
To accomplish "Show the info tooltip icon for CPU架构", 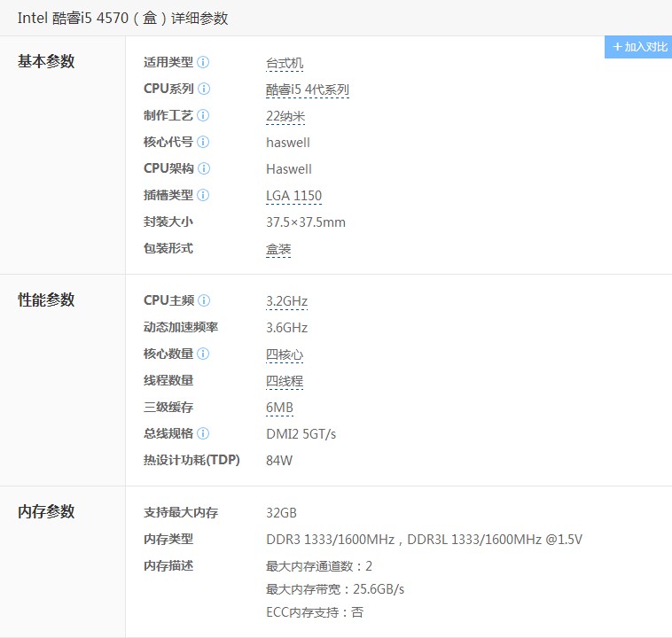I will (x=204, y=169).
